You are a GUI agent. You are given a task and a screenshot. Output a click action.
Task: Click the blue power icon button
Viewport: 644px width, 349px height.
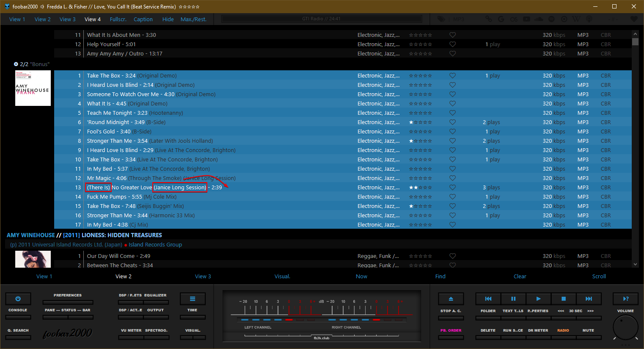tap(18, 299)
